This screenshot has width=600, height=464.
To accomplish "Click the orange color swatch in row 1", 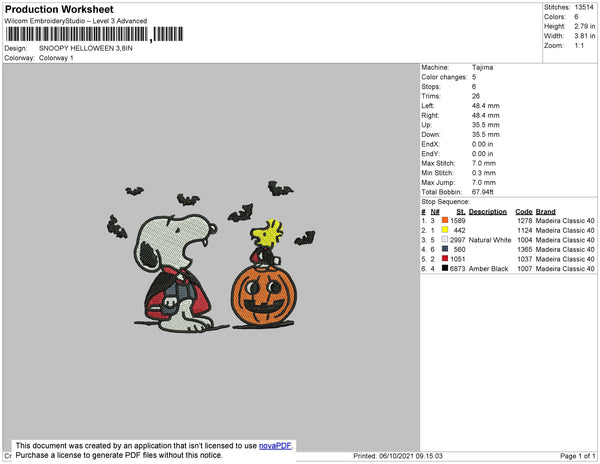I will [445, 220].
